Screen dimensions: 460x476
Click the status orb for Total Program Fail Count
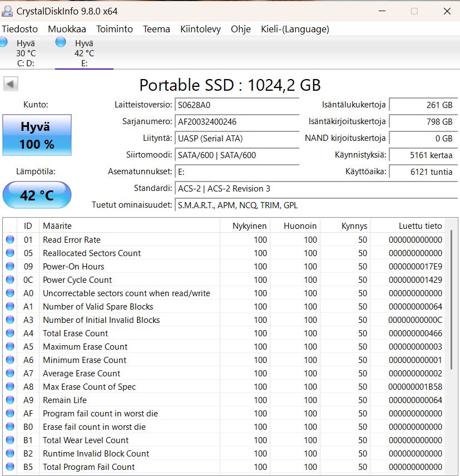pos(10,467)
